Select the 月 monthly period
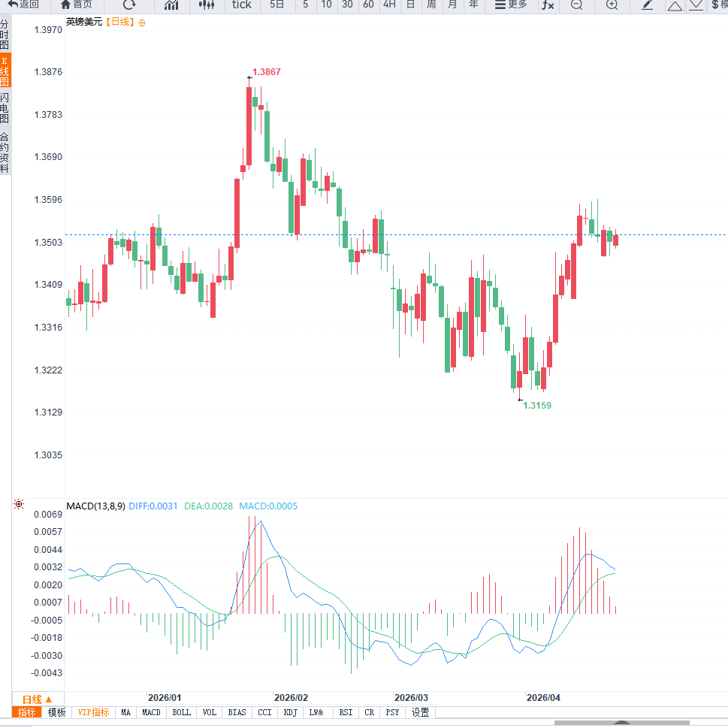 coord(452,5)
